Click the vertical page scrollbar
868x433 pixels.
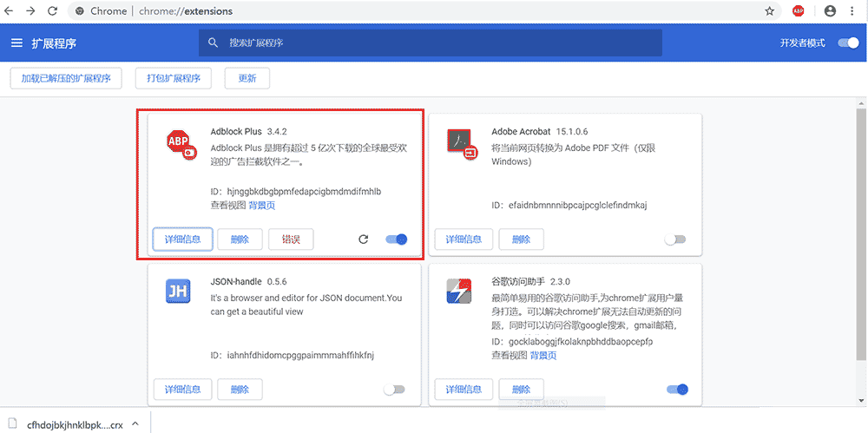click(x=863, y=235)
